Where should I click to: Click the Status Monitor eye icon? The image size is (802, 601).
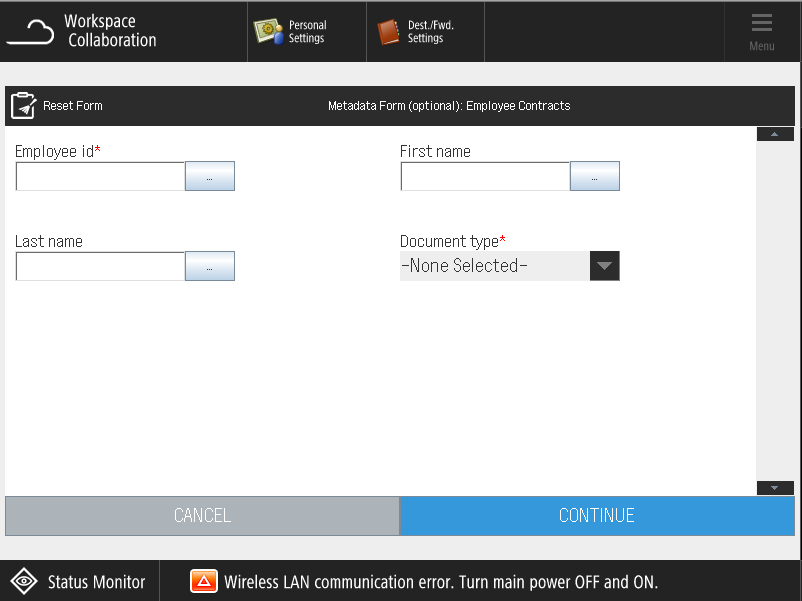[24, 582]
